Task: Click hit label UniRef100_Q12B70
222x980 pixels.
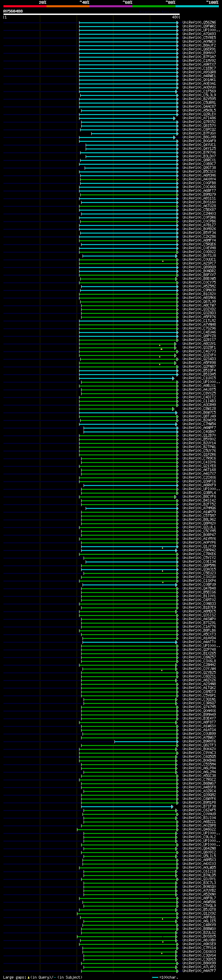Action: 199,436
